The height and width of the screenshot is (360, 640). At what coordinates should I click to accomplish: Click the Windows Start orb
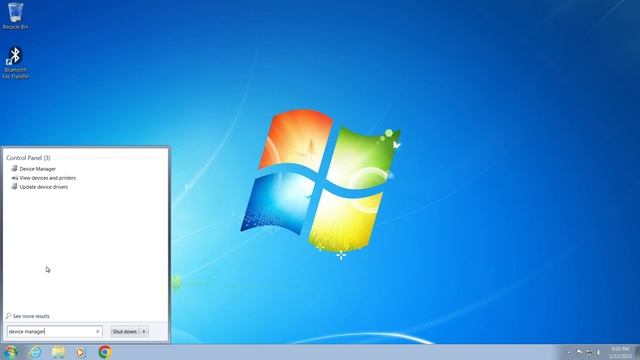(x=10, y=352)
